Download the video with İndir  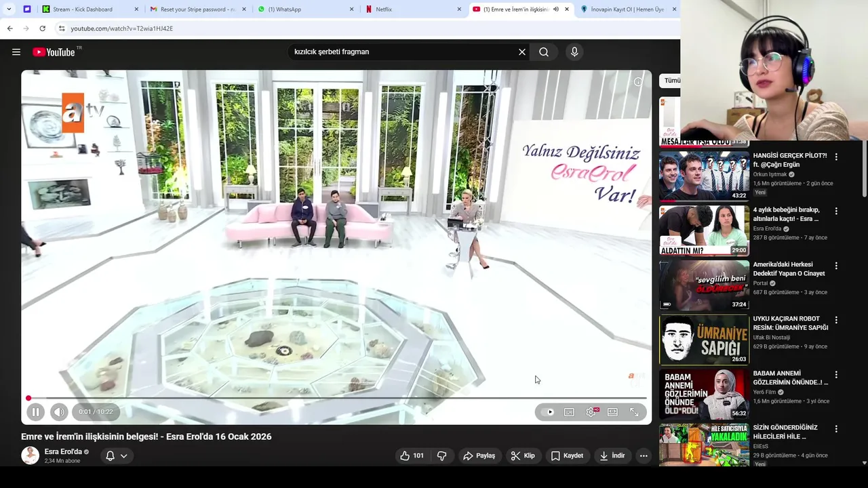(x=612, y=456)
